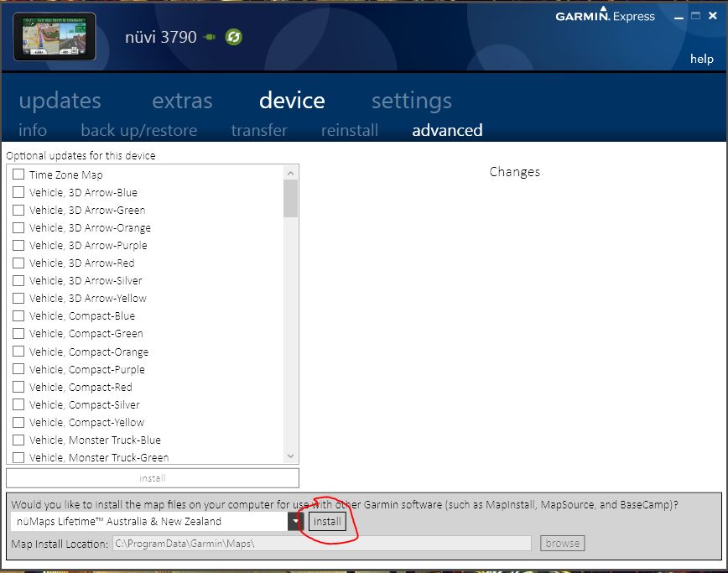Click the optional updates scrollbar thumb
728x573 pixels.
291,199
